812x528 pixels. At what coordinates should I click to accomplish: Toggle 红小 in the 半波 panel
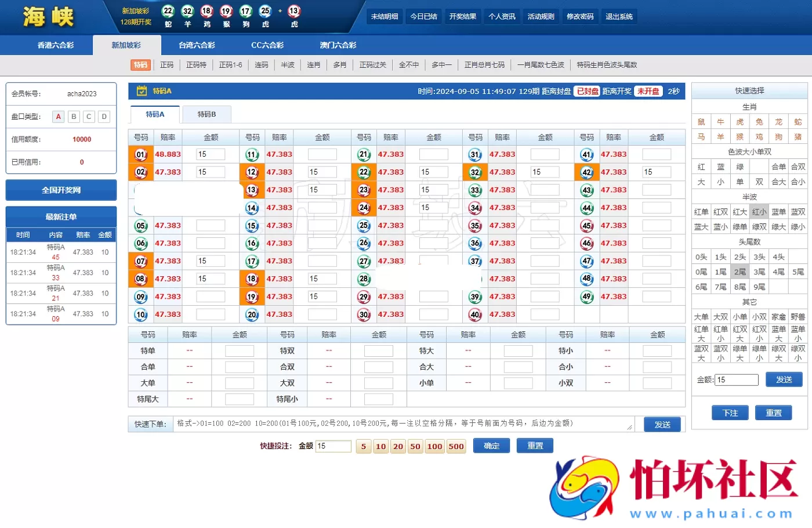(x=759, y=211)
